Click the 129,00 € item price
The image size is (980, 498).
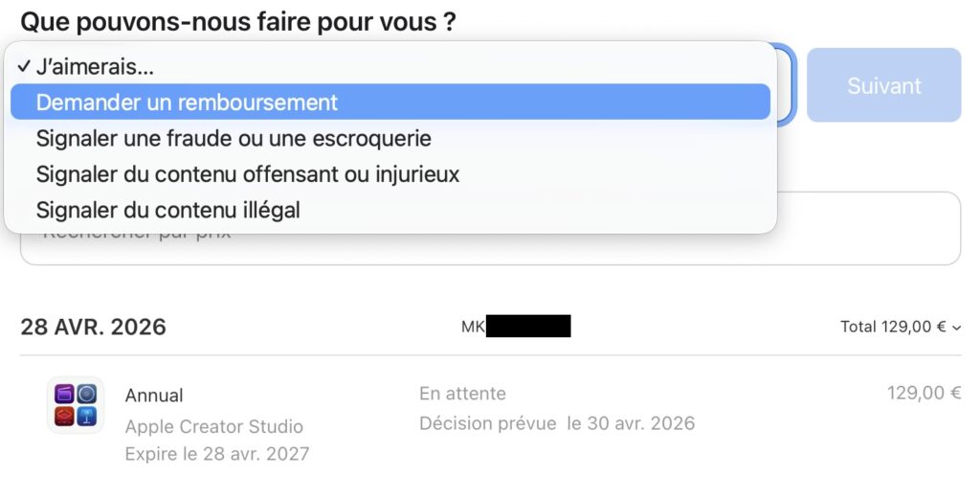pyautogui.click(x=924, y=393)
